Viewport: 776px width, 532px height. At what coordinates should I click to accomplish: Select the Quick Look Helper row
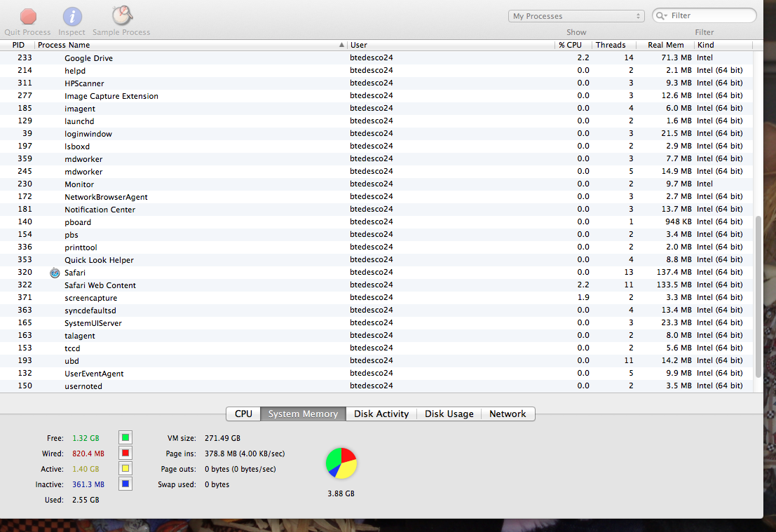tap(376, 260)
